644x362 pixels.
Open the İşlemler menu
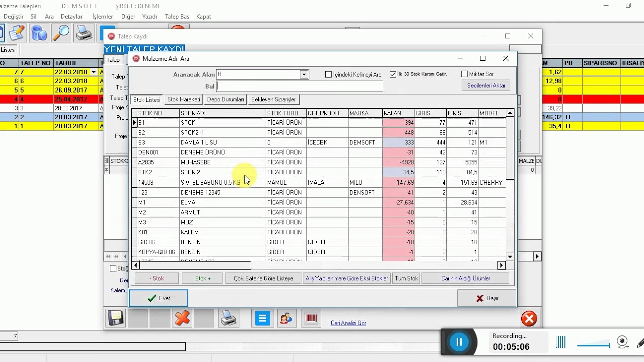click(x=102, y=16)
